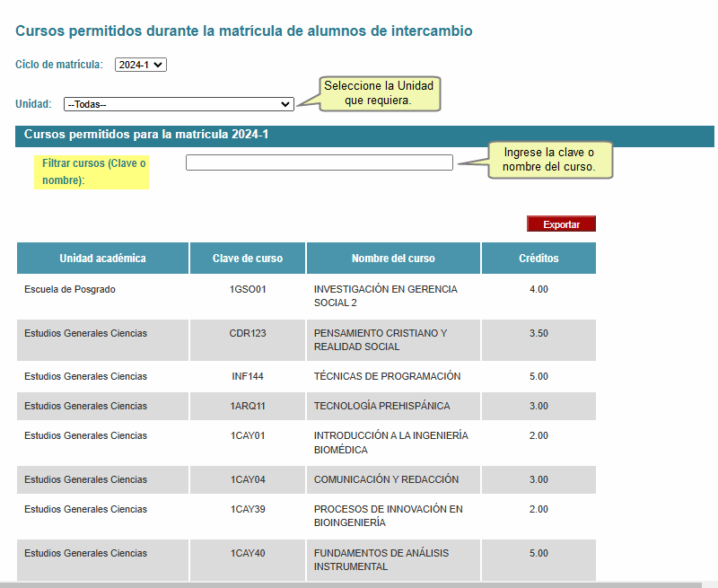Click the Créditos column header

538,259
